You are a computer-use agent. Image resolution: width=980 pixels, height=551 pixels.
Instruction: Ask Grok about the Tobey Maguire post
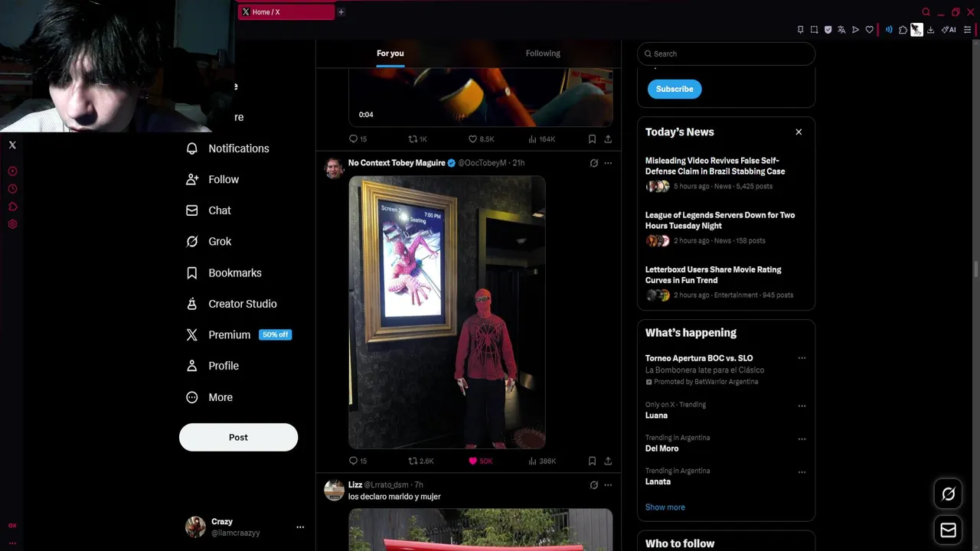point(593,163)
